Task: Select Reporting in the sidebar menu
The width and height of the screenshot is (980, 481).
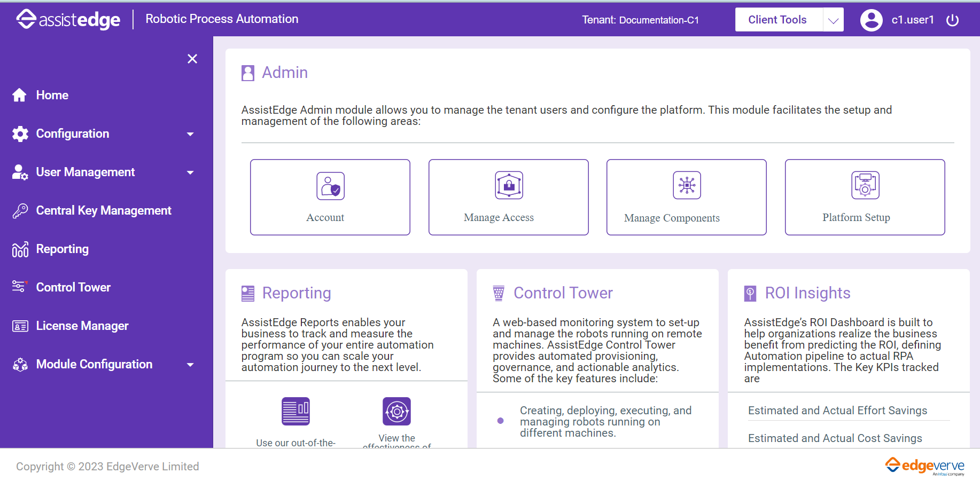Action: tap(63, 249)
